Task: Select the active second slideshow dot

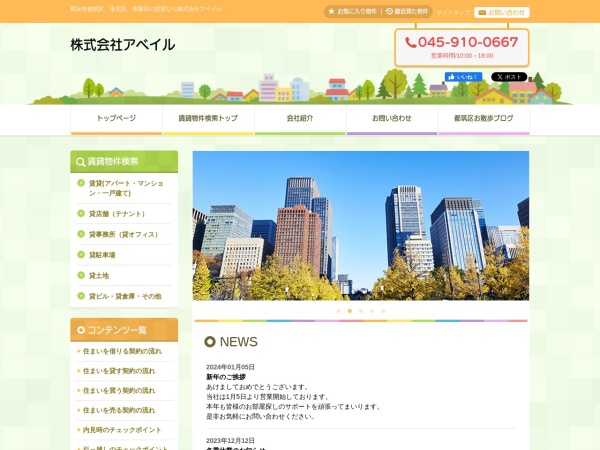Action: [x=349, y=311]
